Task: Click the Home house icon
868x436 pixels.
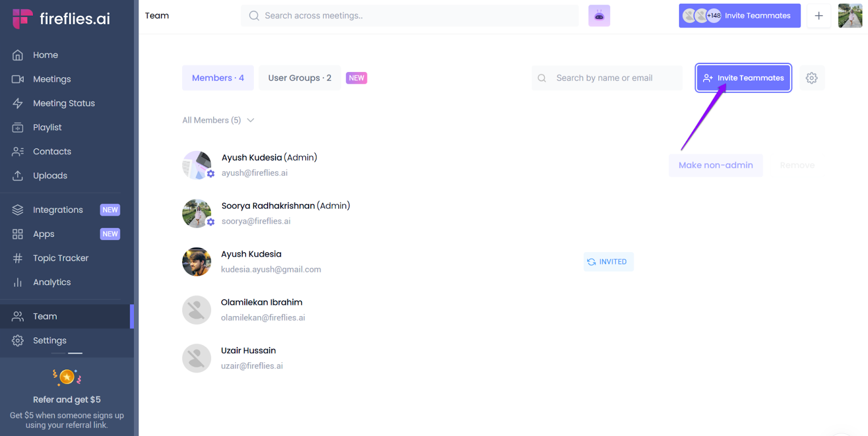Action: 18,55
